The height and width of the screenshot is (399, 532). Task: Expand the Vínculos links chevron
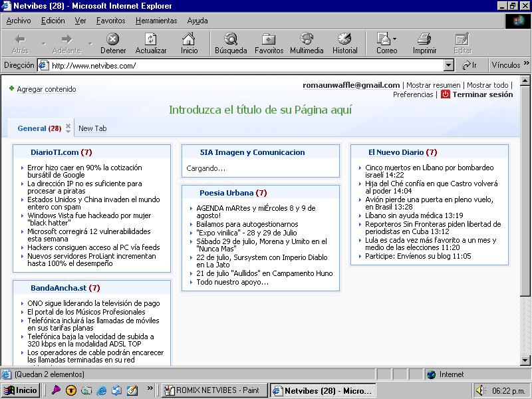(x=526, y=63)
